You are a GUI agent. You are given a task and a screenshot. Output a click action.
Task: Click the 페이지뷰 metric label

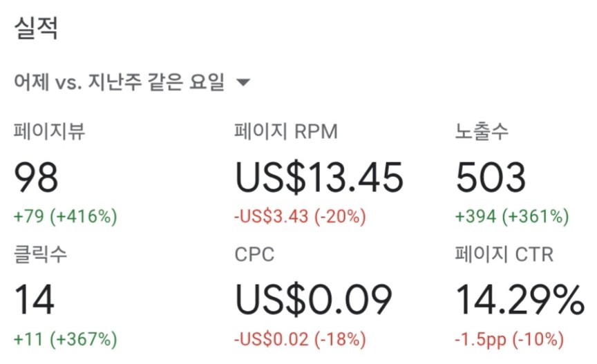[50, 131]
